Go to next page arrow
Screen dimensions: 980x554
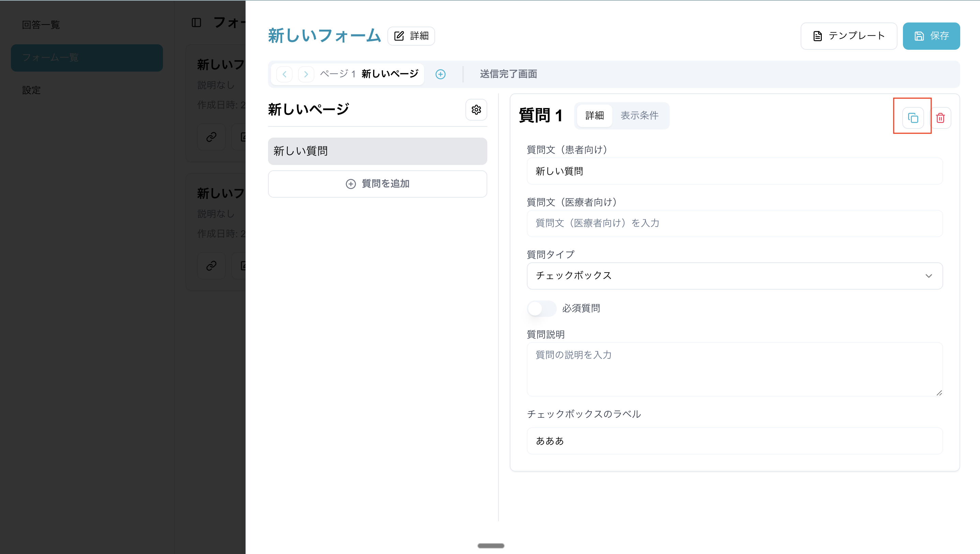coord(306,74)
